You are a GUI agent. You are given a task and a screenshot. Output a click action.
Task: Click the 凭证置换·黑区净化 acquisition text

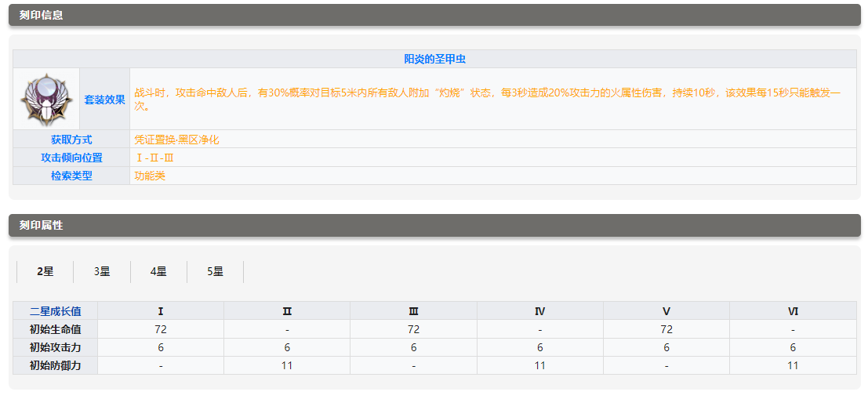[x=176, y=140]
